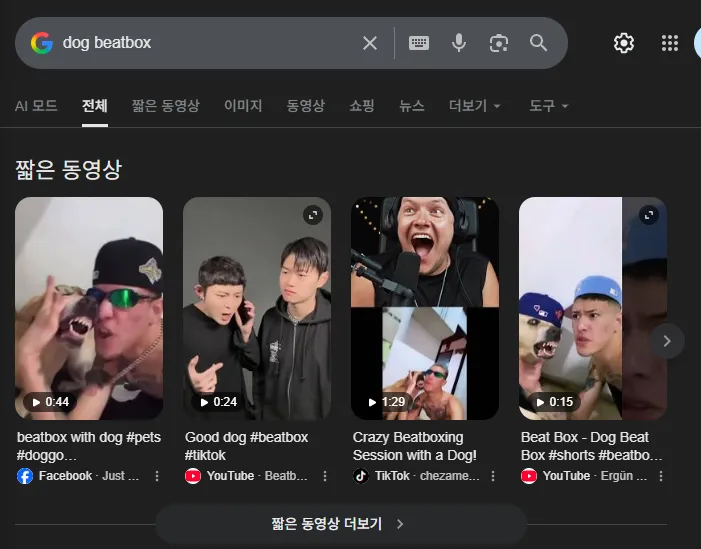Click the Google logo in search bar
Screen dimensions: 701x549
(x=41, y=43)
